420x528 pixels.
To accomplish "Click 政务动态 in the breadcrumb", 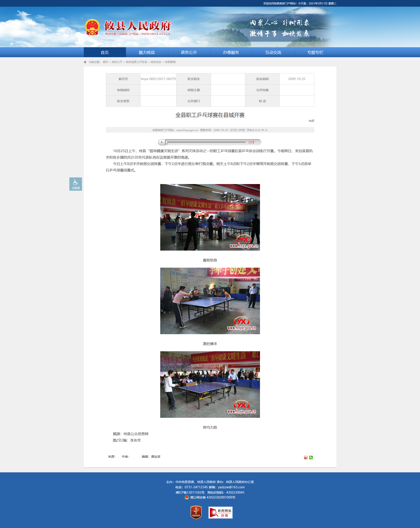I will (156, 62).
